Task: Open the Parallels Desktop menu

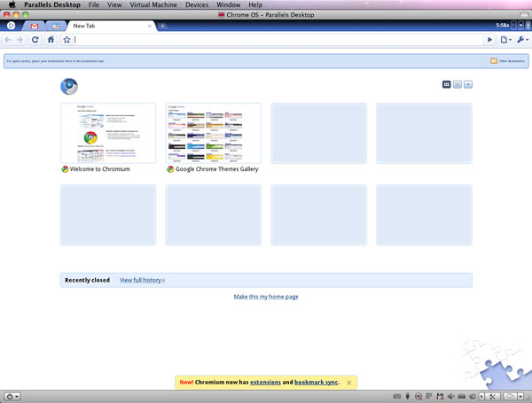Action: pyautogui.click(x=52, y=4)
